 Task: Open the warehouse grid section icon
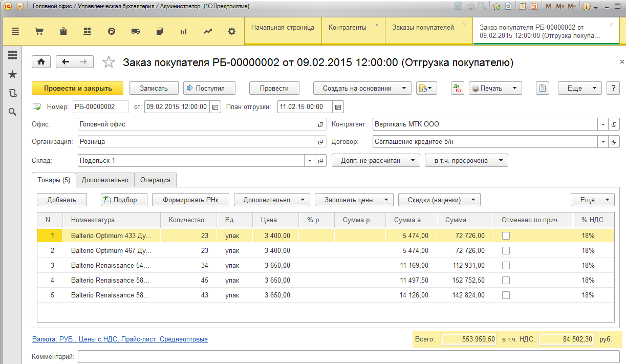[x=88, y=31]
